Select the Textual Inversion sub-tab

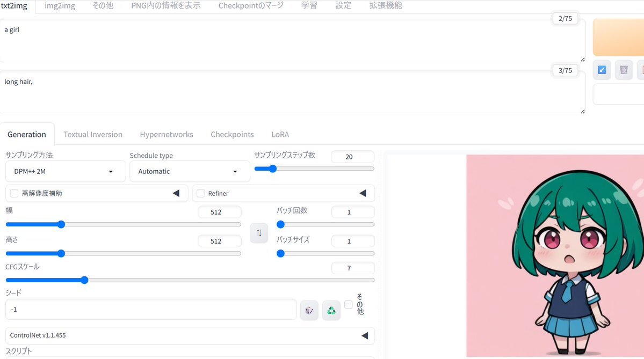point(93,135)
